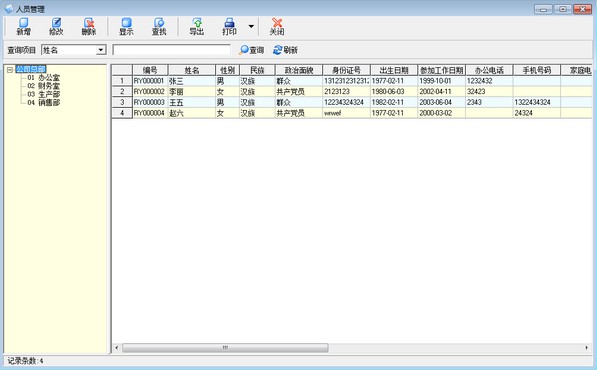Select row header number 2
597x370 pixels.
122,91
